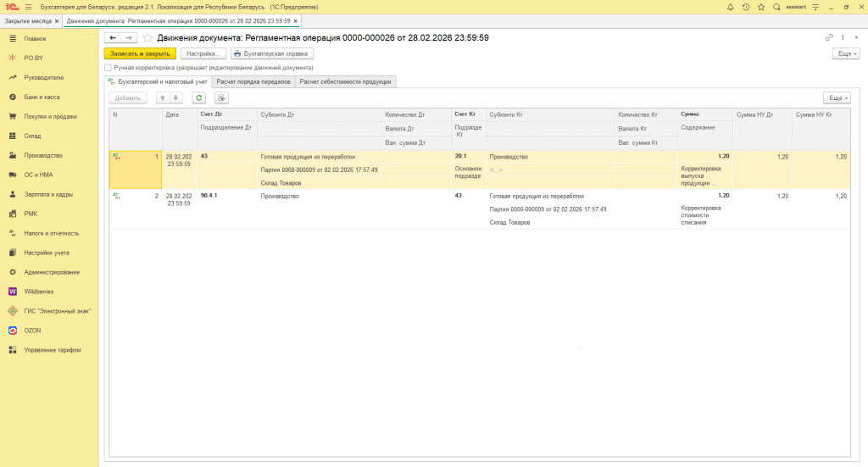The width and height of the screenshot is (868, 467).
Task: Click the green refresh icon
Action: (199, 97)
